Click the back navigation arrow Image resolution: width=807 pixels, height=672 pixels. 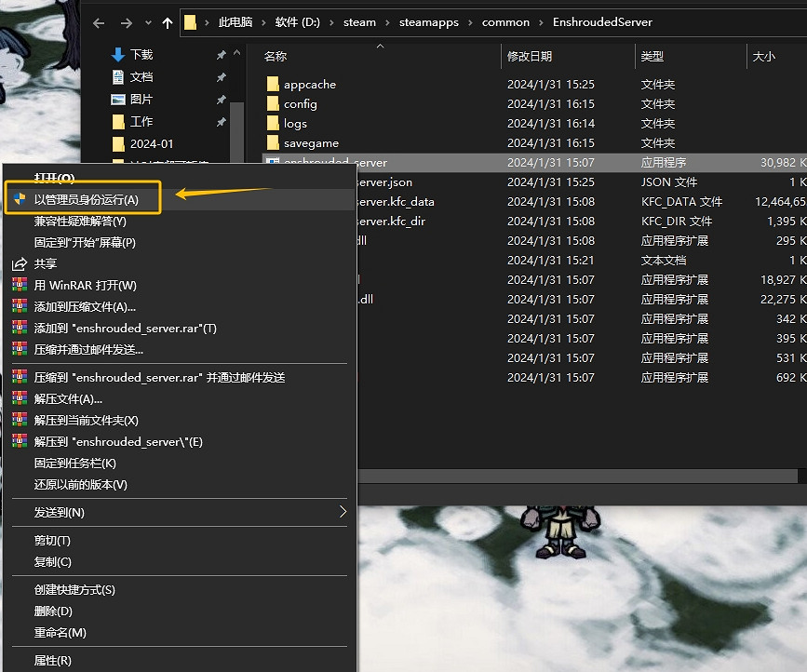(x=99, y=22)
